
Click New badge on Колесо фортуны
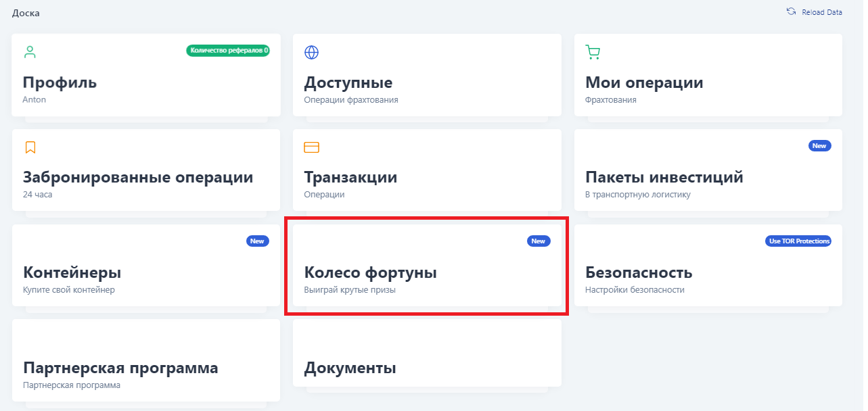click(538, 241)
